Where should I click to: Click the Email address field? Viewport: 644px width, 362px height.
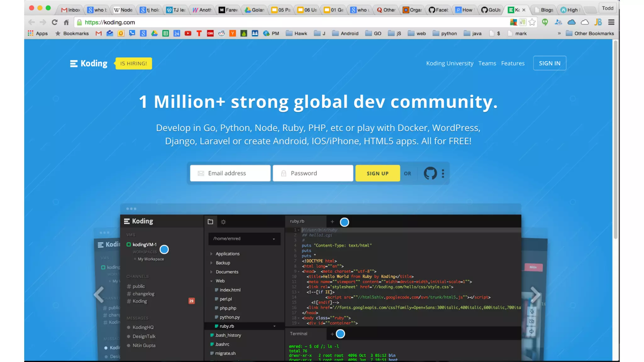[x=230, y=173]
